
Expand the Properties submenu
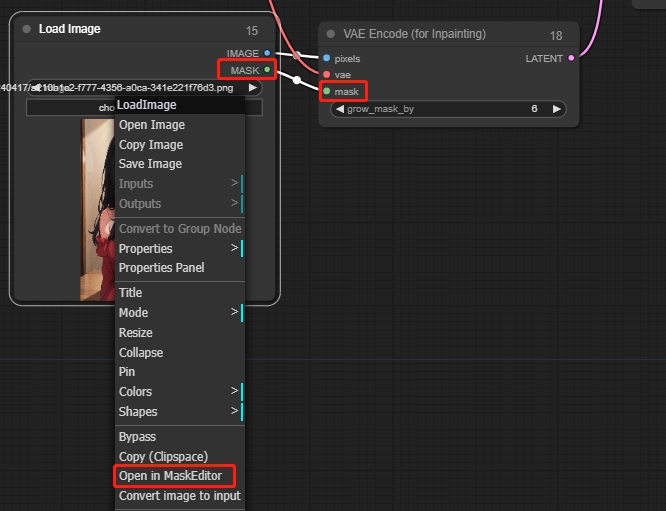coord(180,248)
